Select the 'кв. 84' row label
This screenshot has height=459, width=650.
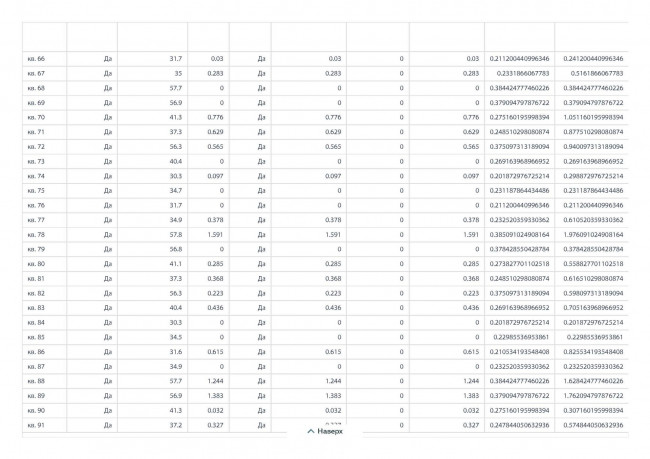(x=36, y=323)
